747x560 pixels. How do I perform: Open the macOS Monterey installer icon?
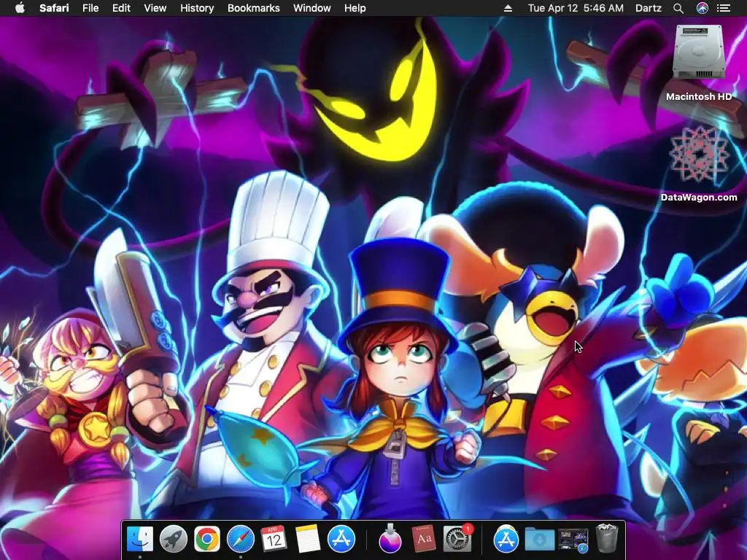tap(390, 538)
